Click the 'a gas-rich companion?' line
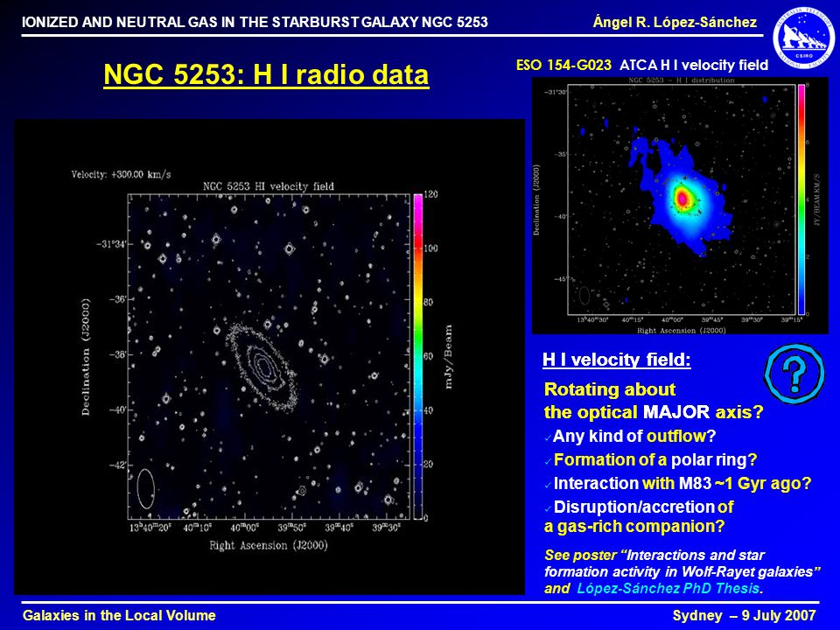840x630 pixels. [x=634, y=526]
